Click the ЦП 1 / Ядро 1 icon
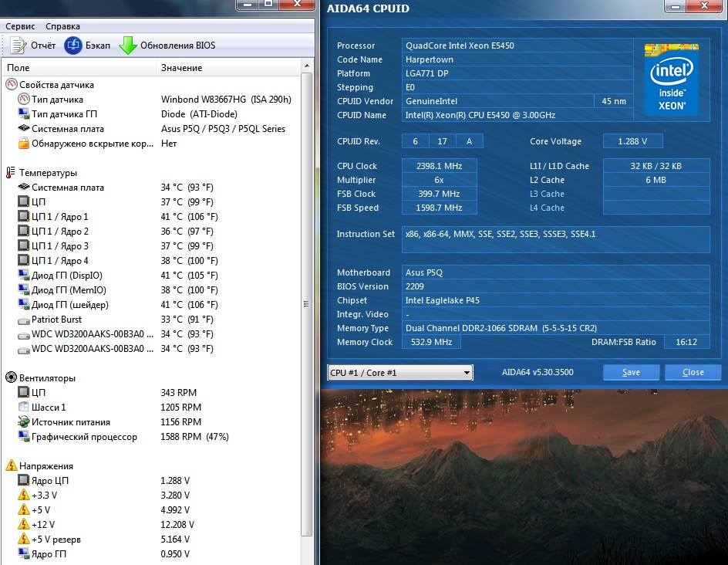This screenshot has height=565, width=728. 24,216
